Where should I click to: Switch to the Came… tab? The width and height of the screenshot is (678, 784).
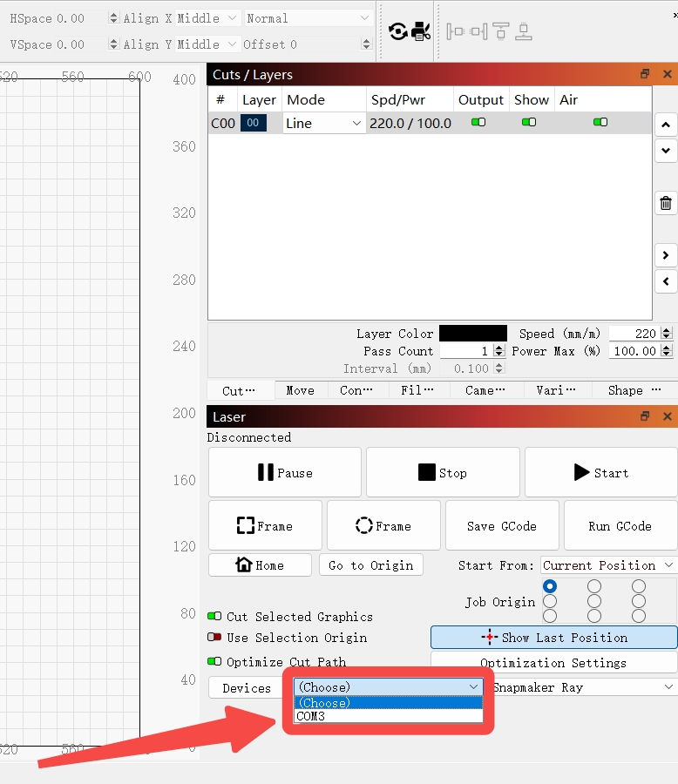[485, 390]
